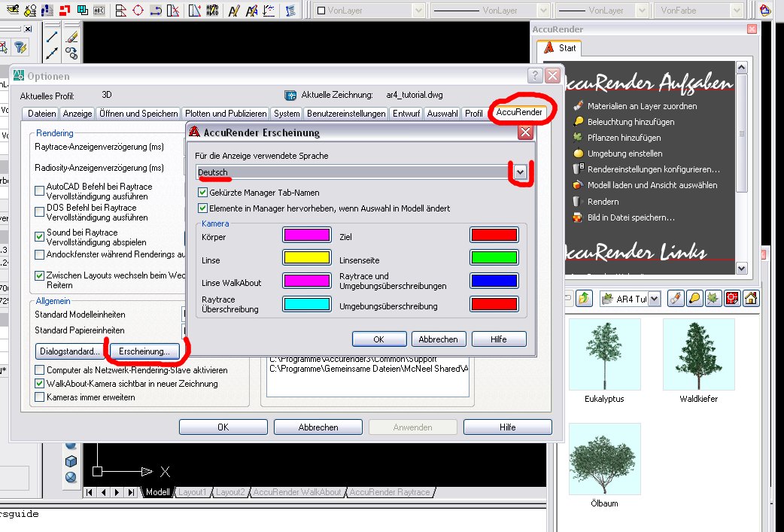The image size is (784, 532).
Task: Click the Erscheinung... button
Action: pos(144,351)
